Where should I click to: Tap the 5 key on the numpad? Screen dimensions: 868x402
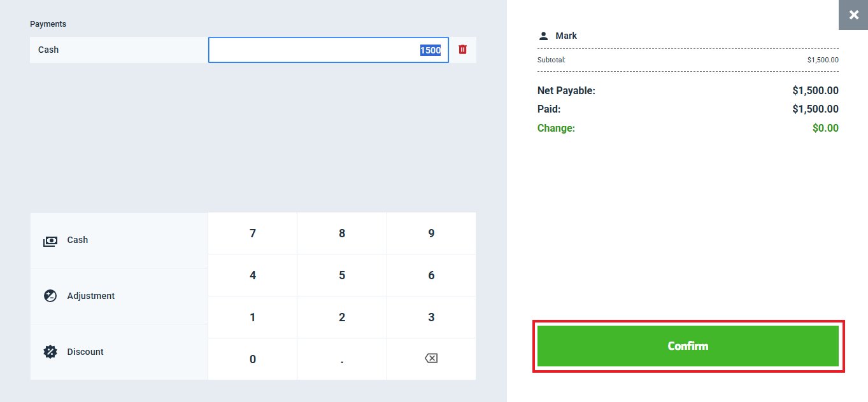(x=342, y=275)
